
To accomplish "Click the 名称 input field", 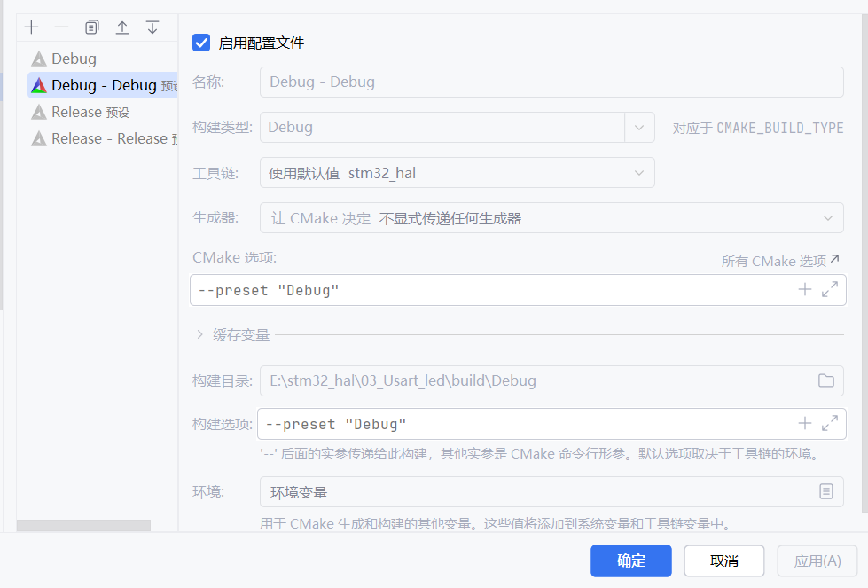I will (551, 82).
